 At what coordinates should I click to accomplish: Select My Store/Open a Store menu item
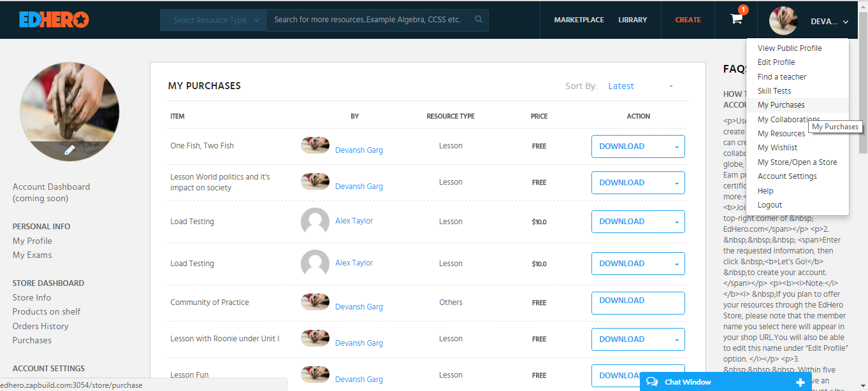797,162
